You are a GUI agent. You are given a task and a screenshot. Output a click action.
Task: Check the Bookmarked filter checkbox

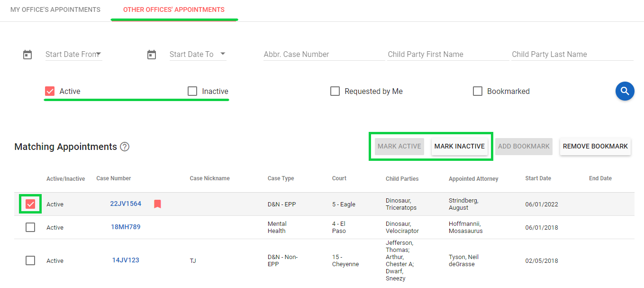pyautogui.click(x=478, y=91)
